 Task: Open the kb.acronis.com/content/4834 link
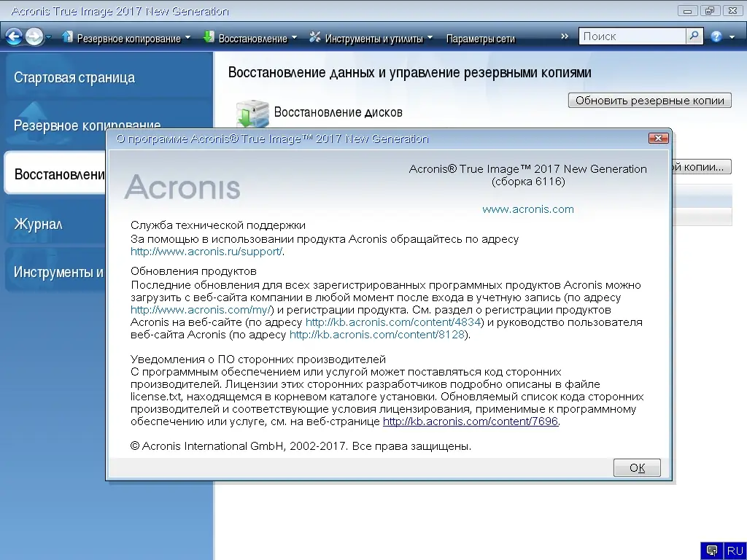click(393, 322)
